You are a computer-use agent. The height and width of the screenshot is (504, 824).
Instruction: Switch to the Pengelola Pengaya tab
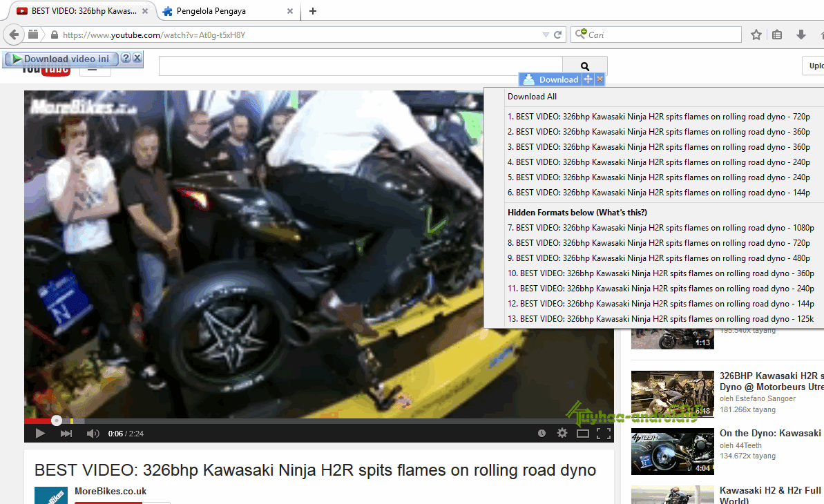(x=211, y=11)
